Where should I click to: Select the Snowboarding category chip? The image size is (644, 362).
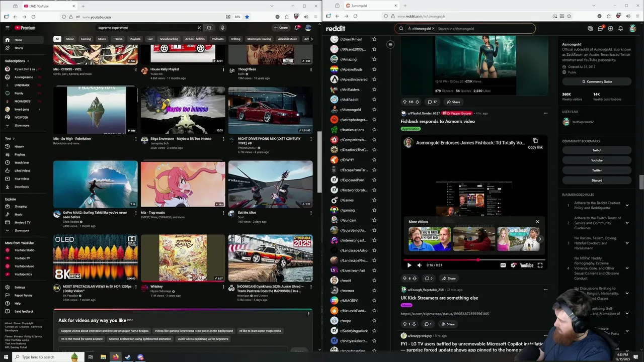[x=169, y=39]
